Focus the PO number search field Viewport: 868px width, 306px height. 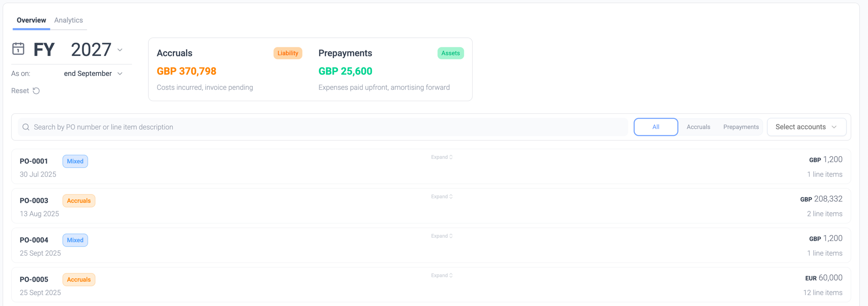point(323,127)
